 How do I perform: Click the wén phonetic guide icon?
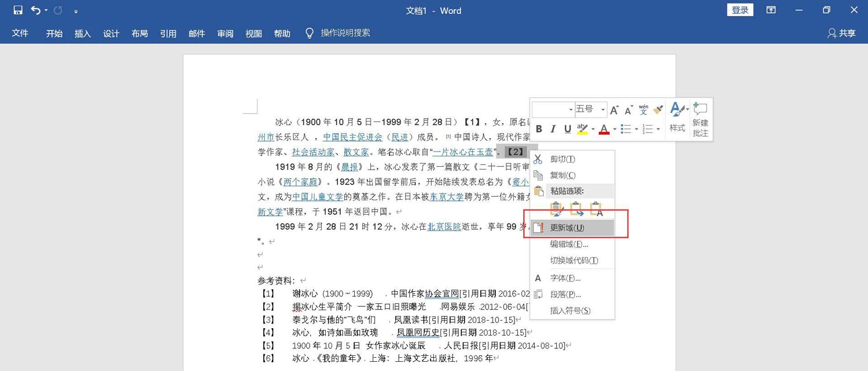[643, 109]
